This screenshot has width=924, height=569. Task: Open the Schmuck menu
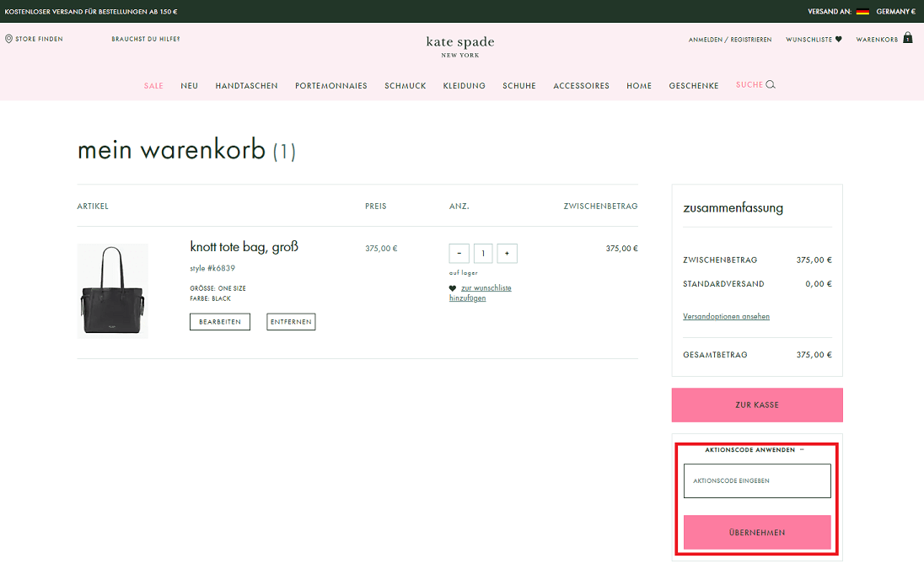[x=406, y=86]
